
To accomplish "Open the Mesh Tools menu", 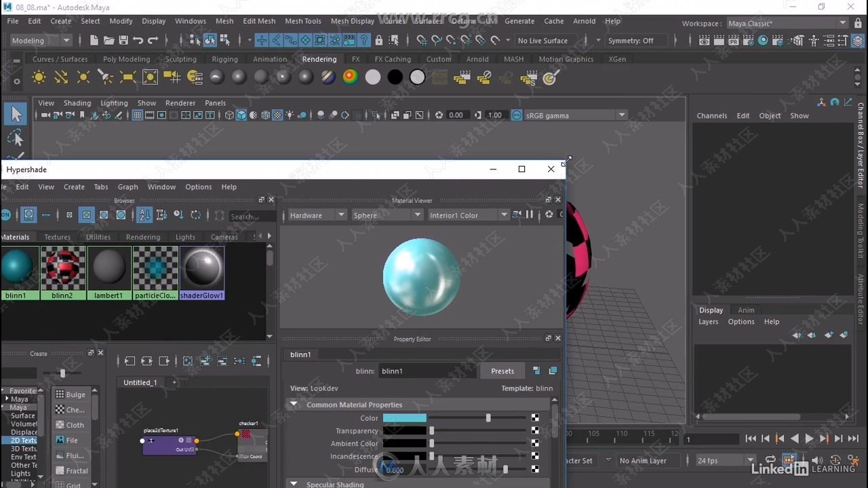I will (x=303, y=21).
